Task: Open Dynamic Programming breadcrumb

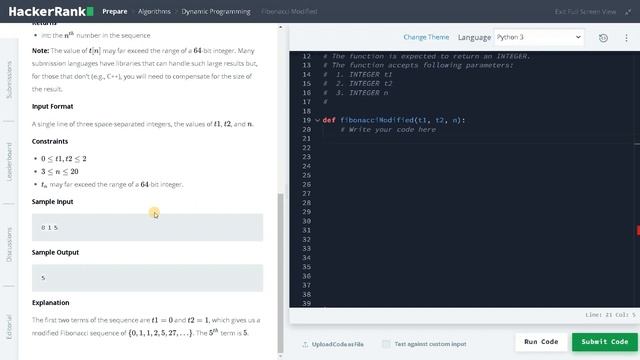Action: [x=216, y=11]
